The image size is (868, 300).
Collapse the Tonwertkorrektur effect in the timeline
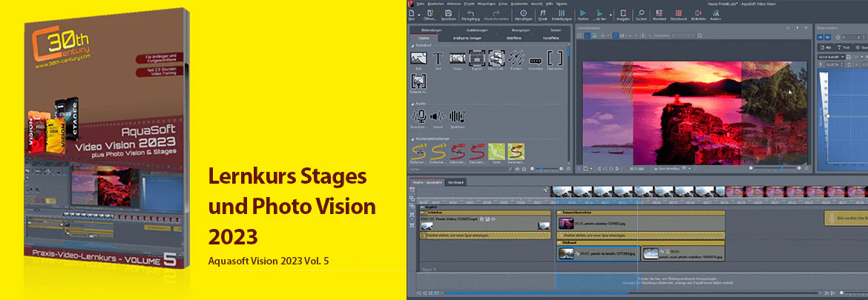(x=559, y=212)
